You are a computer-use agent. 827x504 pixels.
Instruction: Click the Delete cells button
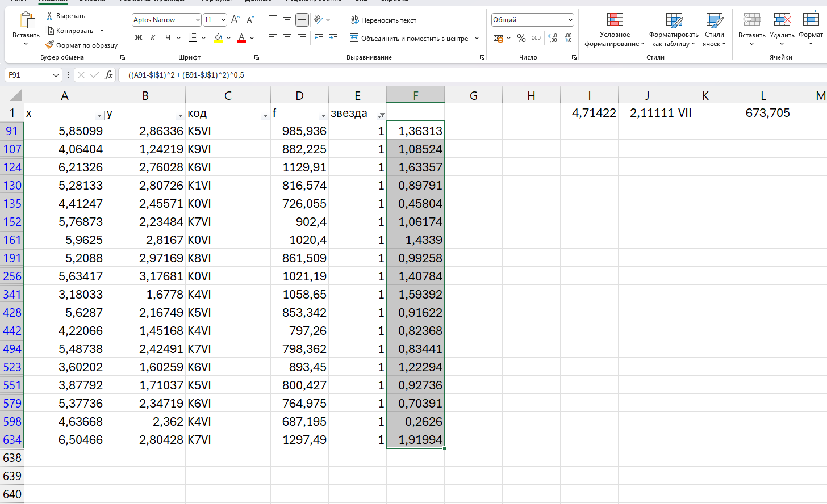coord(782,30)
